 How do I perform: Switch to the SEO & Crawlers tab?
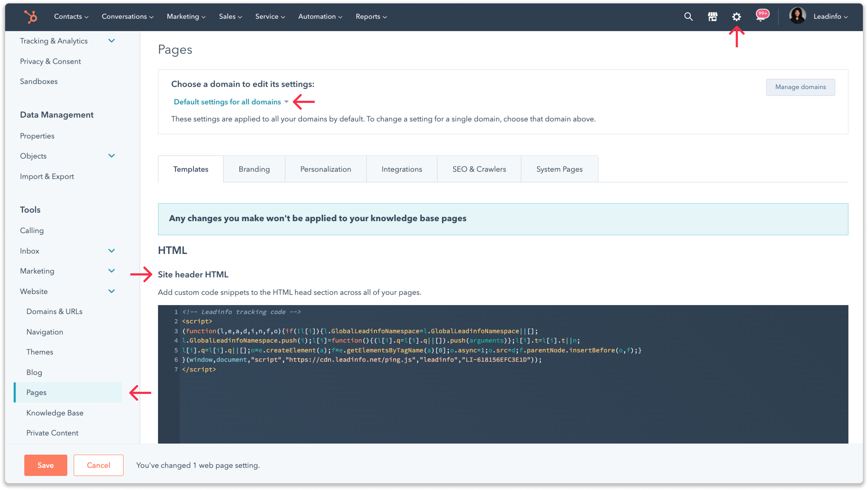479,169
